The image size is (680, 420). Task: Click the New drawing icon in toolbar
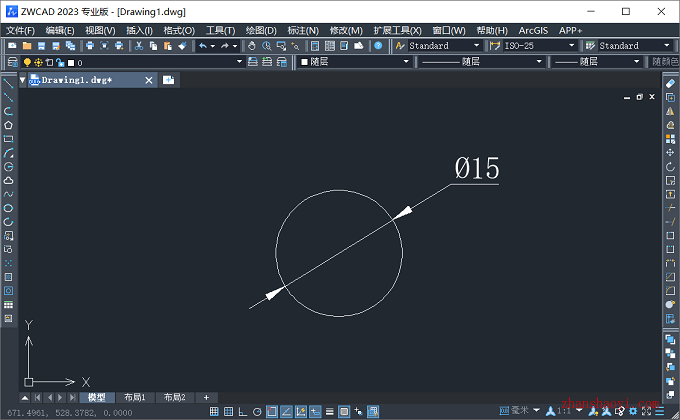pyautogui.click(x=12, y=46)
